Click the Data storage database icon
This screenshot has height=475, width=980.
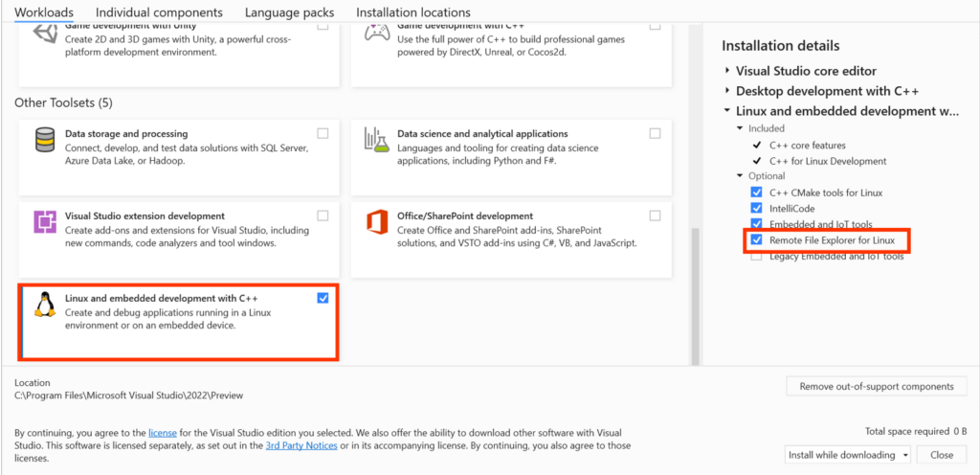pyautogui.click(x=44, y=140)
